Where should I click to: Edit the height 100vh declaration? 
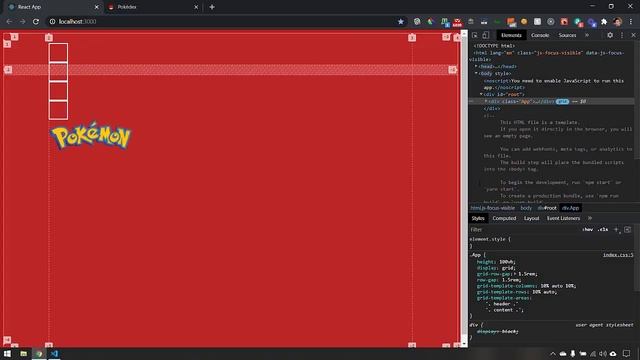[496, 262]
